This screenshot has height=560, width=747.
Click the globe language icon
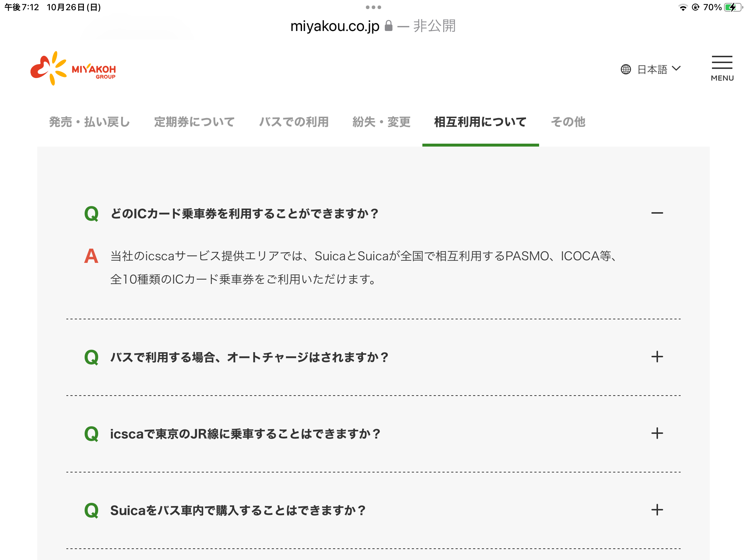tap(626, 69)
